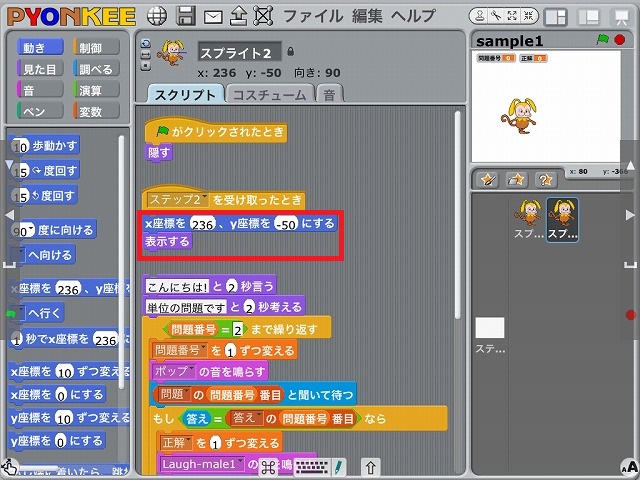Select the 制御 block category
The image size is (640, 480).
pyautogui.click(x=96, y=48)
